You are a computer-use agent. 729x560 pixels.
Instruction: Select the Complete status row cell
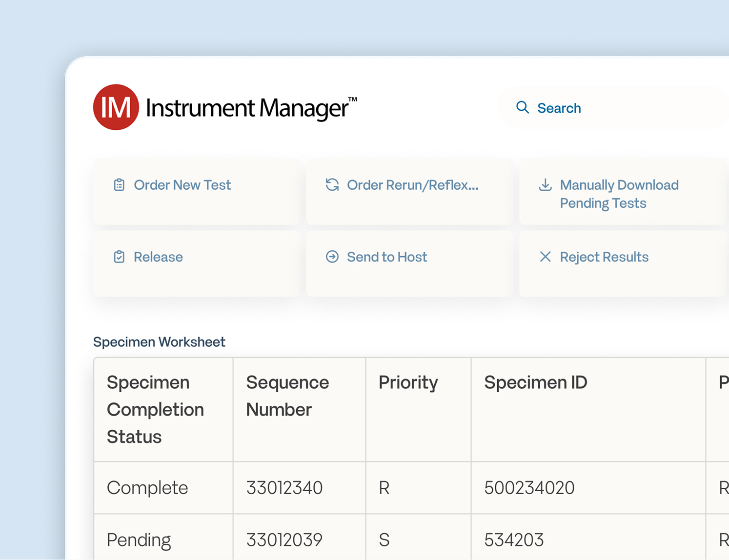click(147, 488)
